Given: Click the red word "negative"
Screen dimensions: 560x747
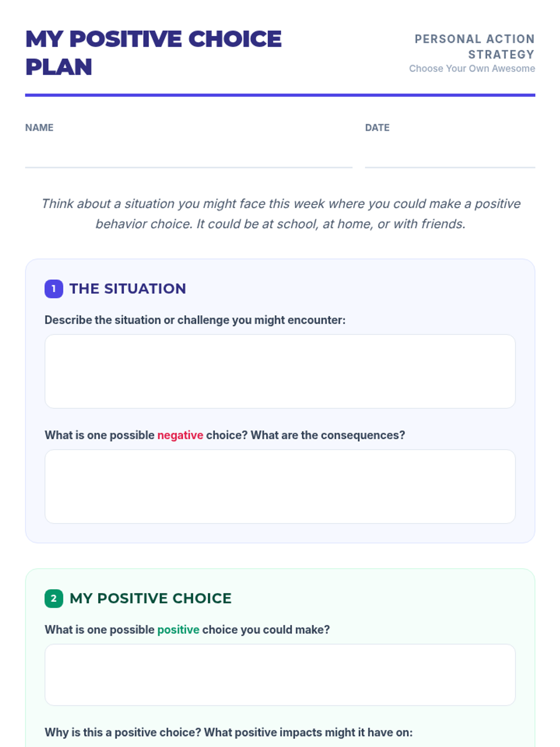Looking at the screenshot, I should coord(180,435).
